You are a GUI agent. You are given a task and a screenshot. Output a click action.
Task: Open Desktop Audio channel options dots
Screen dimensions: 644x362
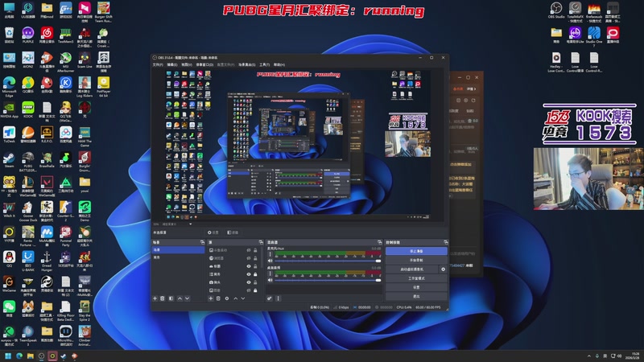pyautogui.click(x=270, y=274)
